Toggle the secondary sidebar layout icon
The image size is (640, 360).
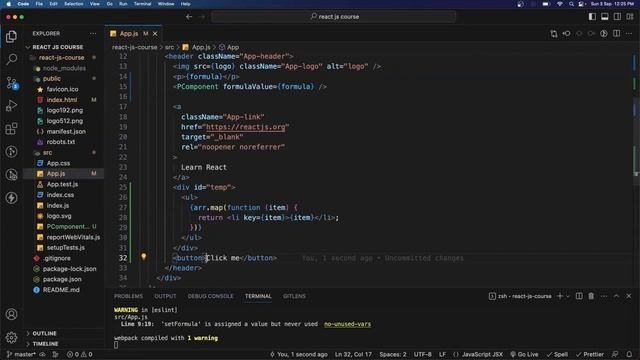pyautogui.click(x=617, y=17)
